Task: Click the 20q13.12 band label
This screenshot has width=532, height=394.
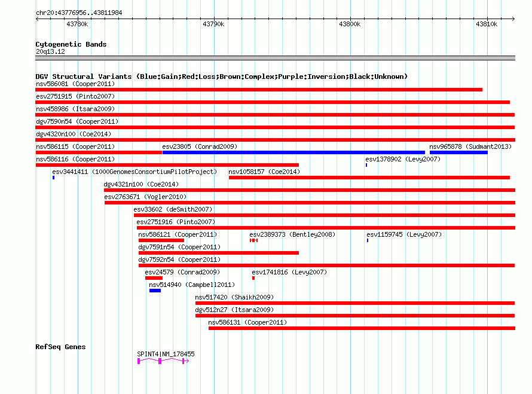Action: pos(50,51)
